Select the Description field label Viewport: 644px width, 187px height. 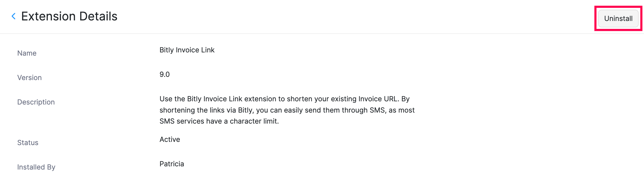point(36,102)
